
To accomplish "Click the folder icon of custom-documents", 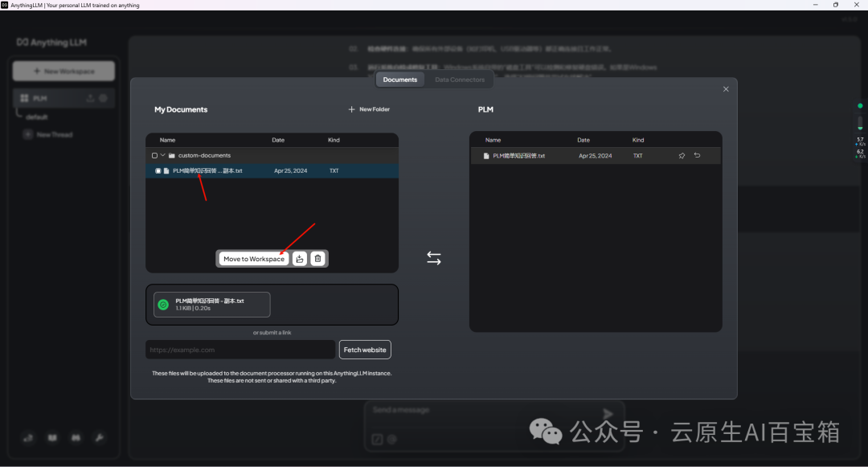I will point(172,155).
